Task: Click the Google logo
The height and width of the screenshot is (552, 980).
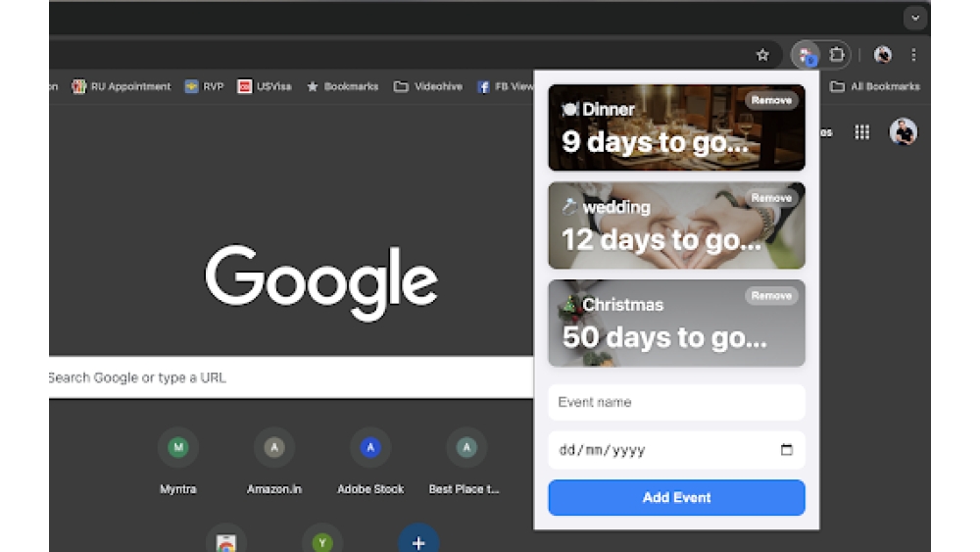Action: point(321,281)
